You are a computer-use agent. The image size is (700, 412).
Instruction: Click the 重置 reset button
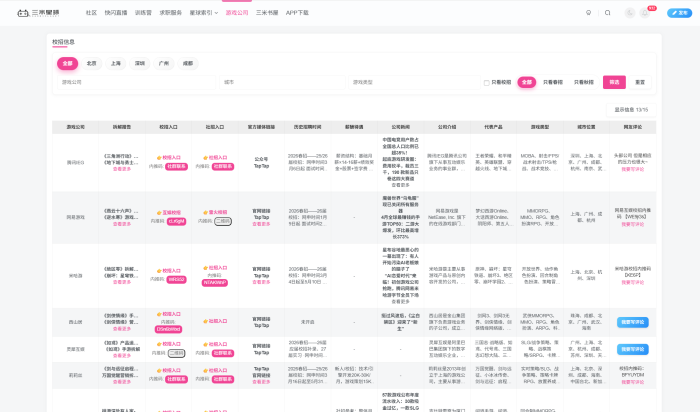tap(640, 82)
